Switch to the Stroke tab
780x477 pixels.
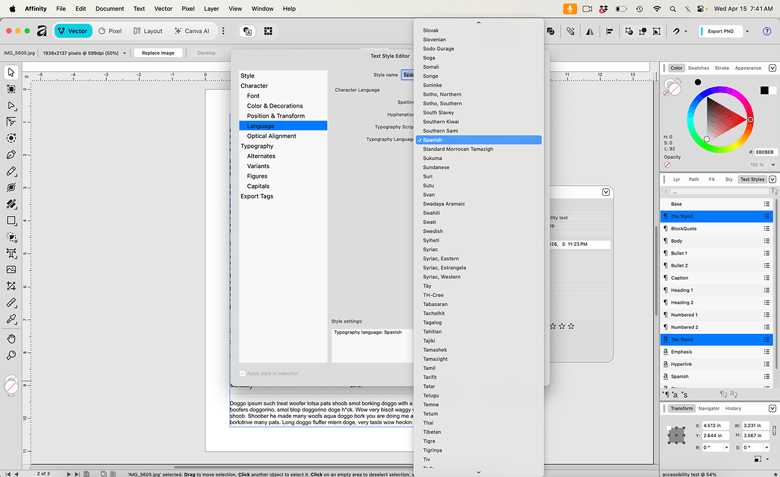pos(722,68)
